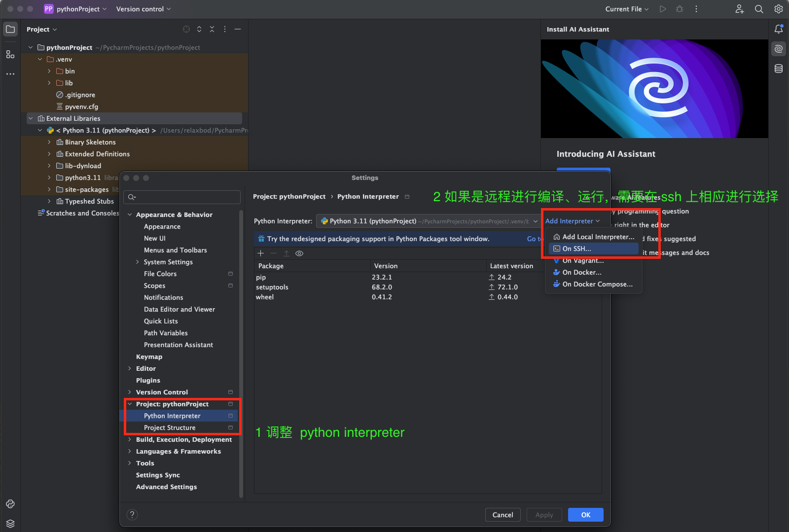This screenshot has height=532, width=789.
Task: Open the toolbar More Actions vertical dots
Action: [696, 9]
